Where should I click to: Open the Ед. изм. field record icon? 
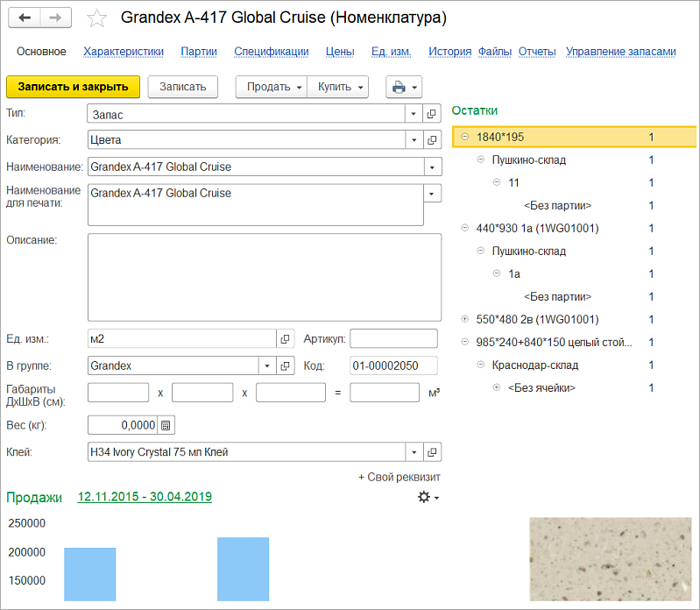click(x=286, y=339)
